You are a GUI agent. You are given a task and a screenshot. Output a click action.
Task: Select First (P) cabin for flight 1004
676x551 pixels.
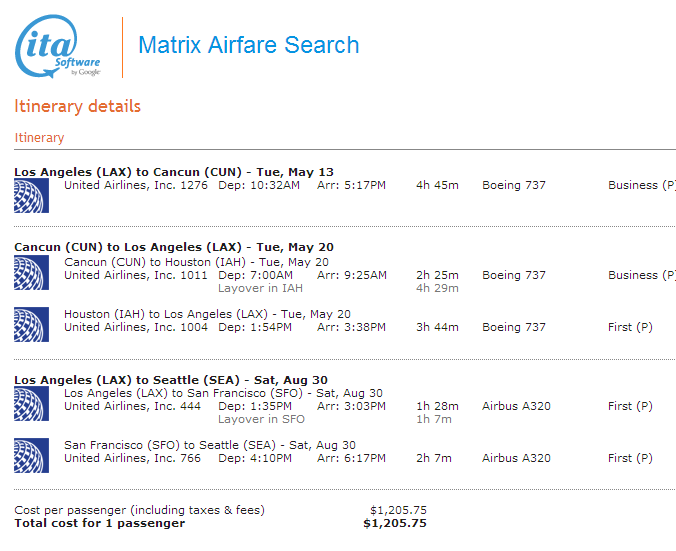coord(630,327)
